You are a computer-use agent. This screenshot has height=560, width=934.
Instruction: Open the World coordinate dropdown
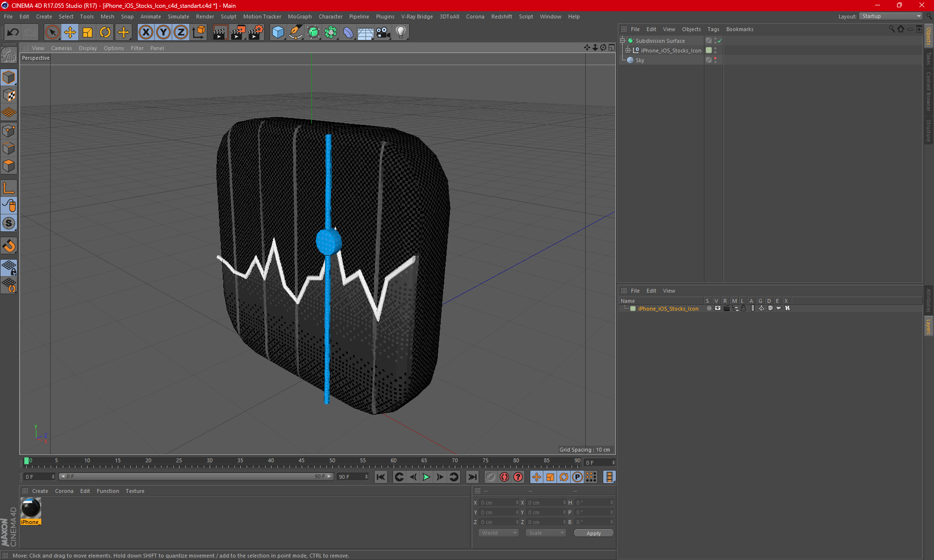pos(499,533)
